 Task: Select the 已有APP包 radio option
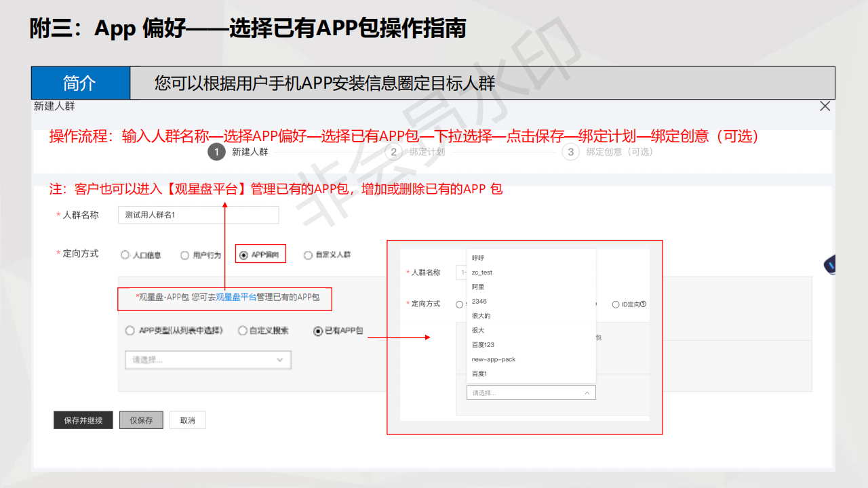[x=317, y=331]
